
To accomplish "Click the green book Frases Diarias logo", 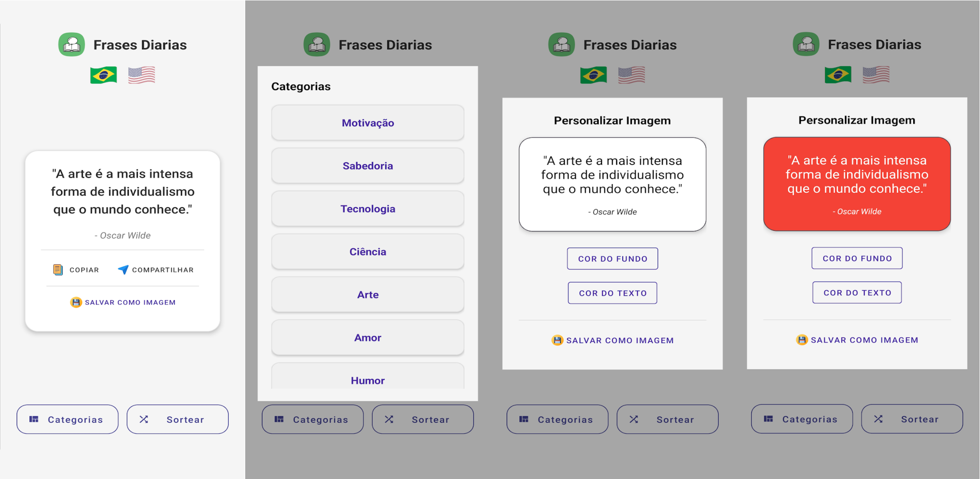I will click(71, 44).
